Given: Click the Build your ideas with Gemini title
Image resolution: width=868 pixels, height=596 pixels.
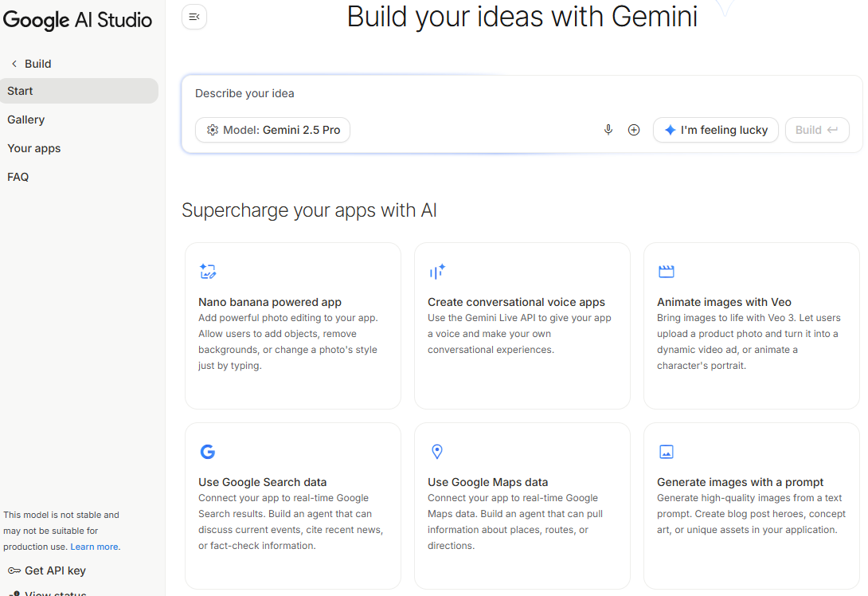Looking at the screenshot, I should pos(522,17).
